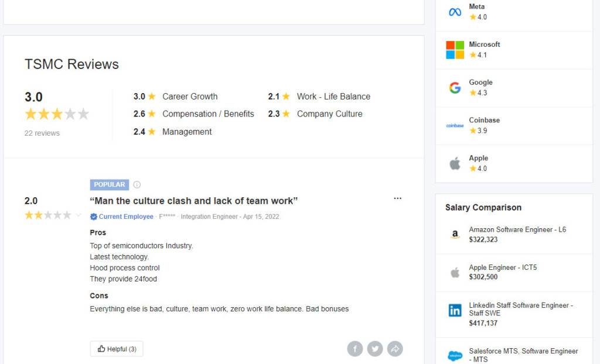The height and width of the screenshot is (364, 600).
Task: Click the Facebook share icon
Action: (x=354, y=349)
